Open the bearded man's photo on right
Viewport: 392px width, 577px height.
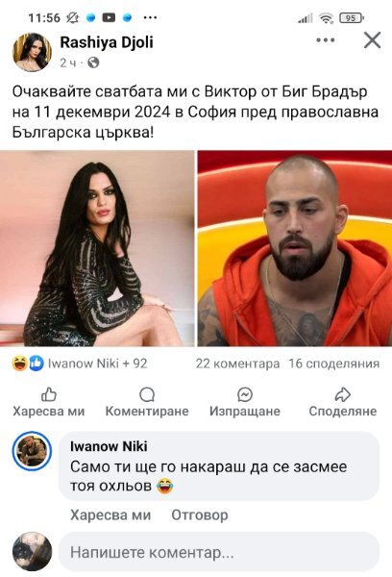pos(295,248)
